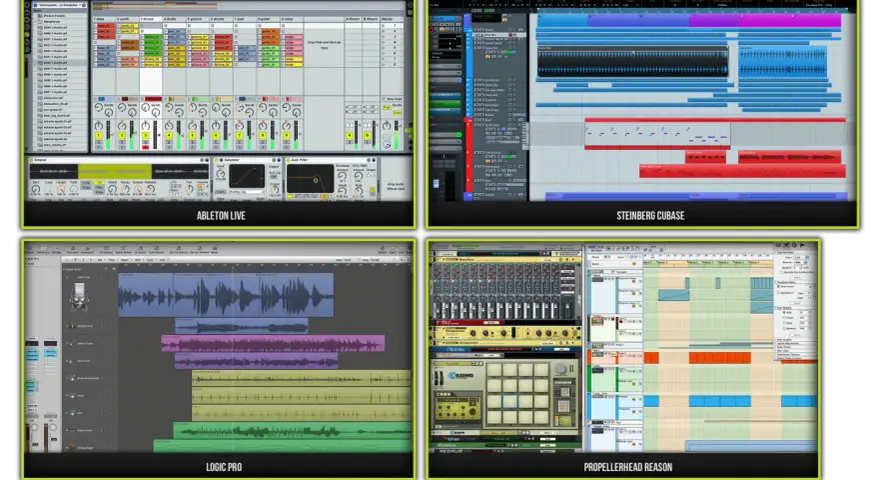Click the microphone track icon in Logic Pro

tap(79, 296)
